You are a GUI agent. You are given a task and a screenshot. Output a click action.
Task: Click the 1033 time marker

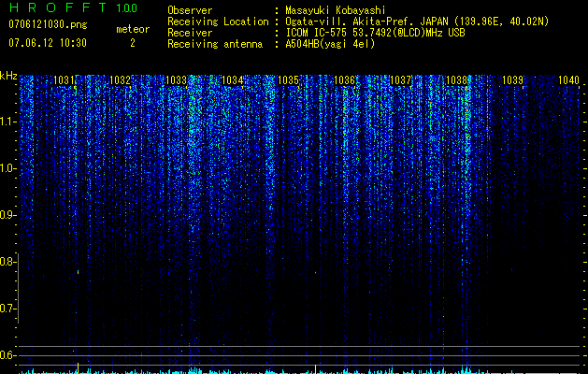click(177, 80)
